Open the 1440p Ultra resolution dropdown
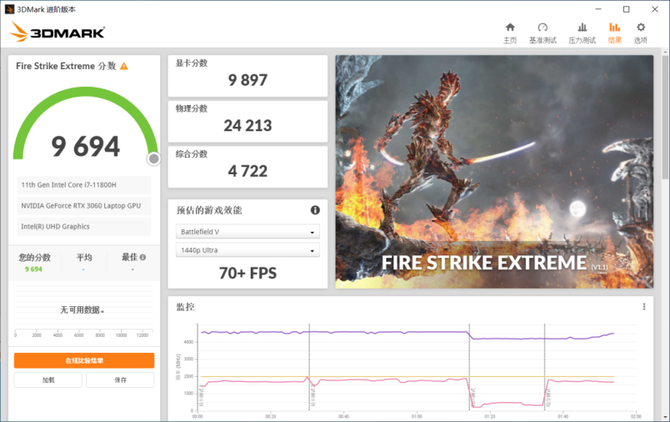Screen dimensions: 670x422 tap(247, 250)
